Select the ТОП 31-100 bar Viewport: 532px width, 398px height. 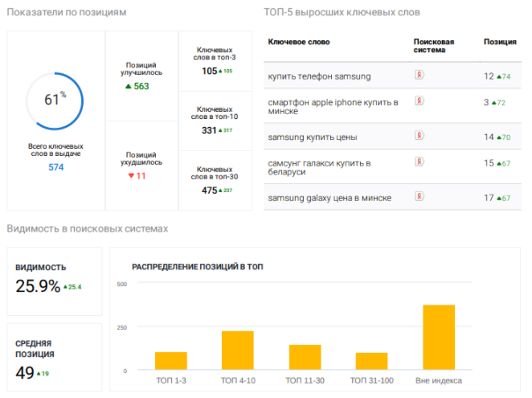[371, 361]
